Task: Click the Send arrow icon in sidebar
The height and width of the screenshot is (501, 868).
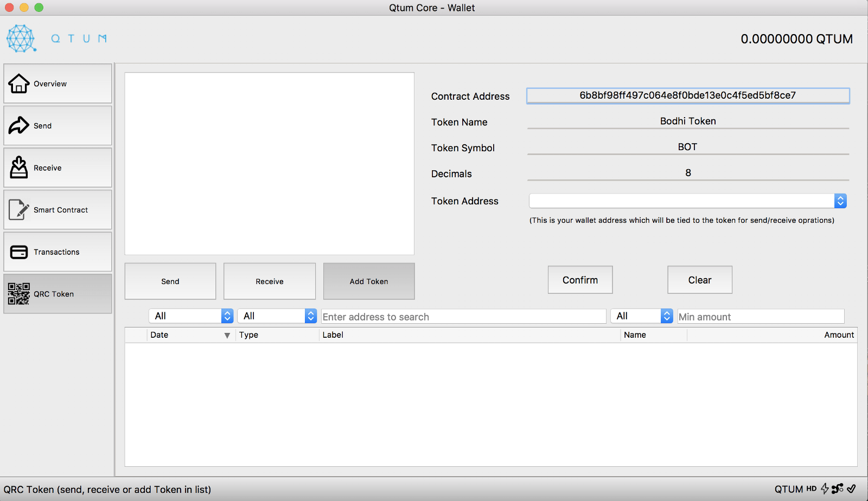Action: 18,125
